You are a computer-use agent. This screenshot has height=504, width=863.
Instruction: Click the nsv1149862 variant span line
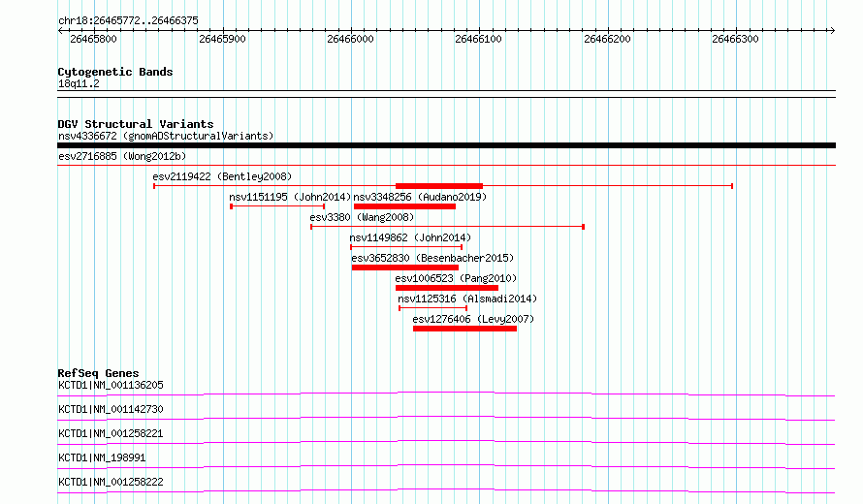tap(406, 247)
